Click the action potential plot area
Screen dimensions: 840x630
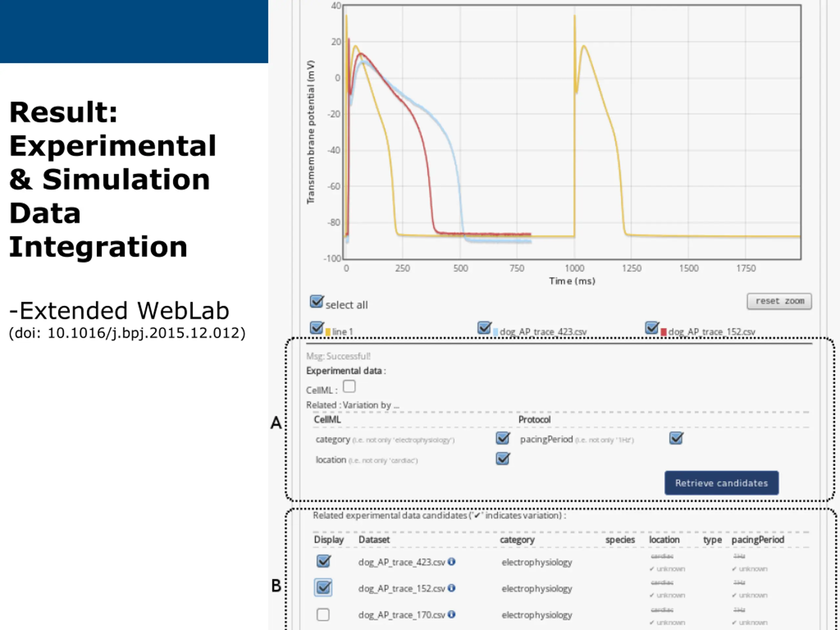[x=572, y=132]
